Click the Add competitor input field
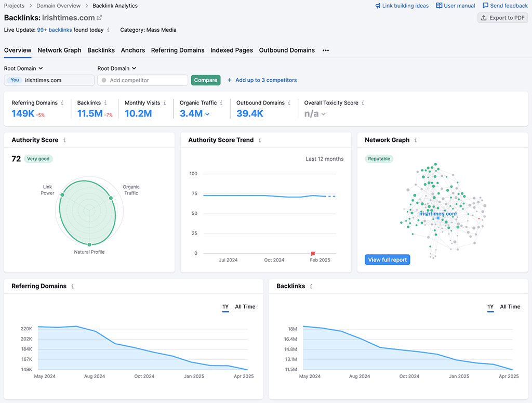Screen dimensions: 532x403 (x=142, y=80)
